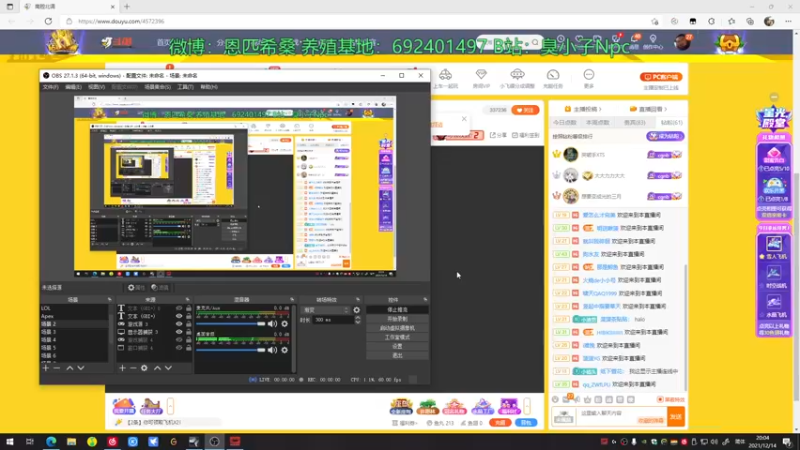Open settings gear of desktop audio channel
Viewport: 800px width, 450px height.
285,350
